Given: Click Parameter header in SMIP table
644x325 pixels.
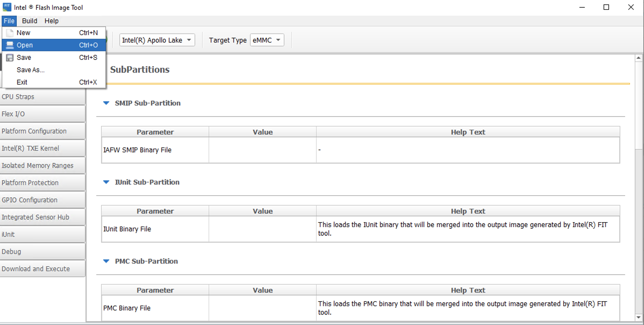Looking at the screenshot, I should click(155, 132).
